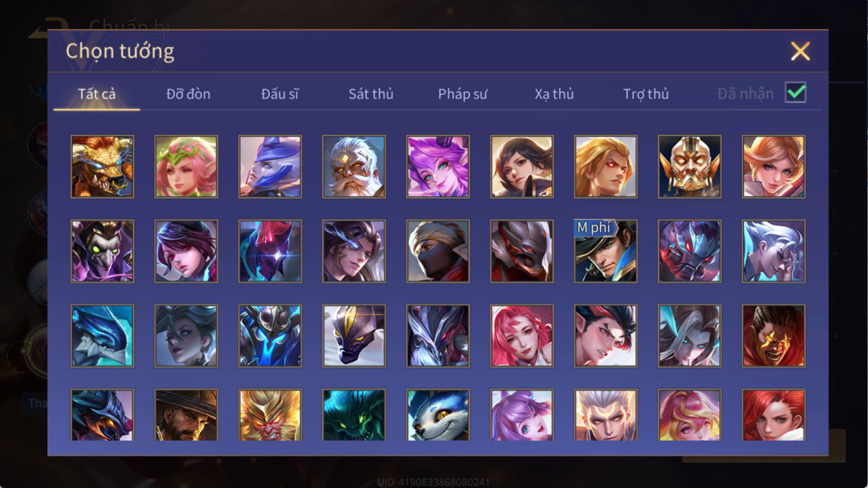Image resolution: width=868 pixels, height=488 pixels.
Task: Toggle the Đã nhận checkbox
Action: tap(795, 93)
